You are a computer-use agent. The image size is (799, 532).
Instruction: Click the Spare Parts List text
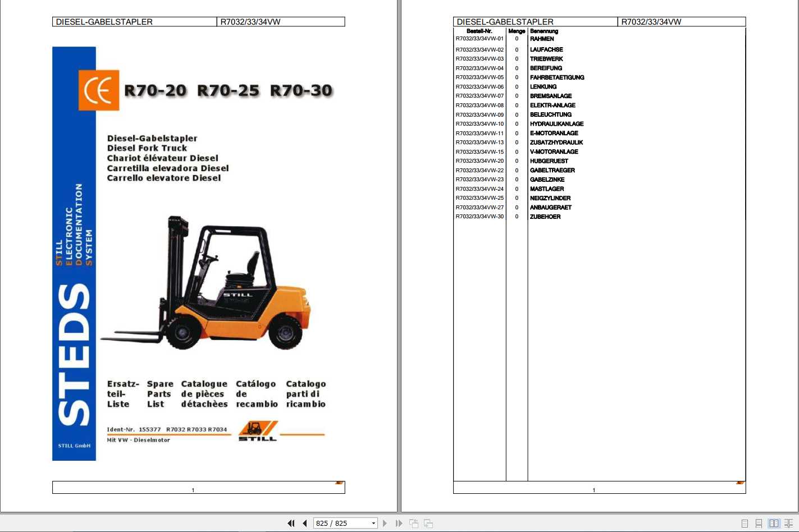pyautogui.click(x=160, y=394)
